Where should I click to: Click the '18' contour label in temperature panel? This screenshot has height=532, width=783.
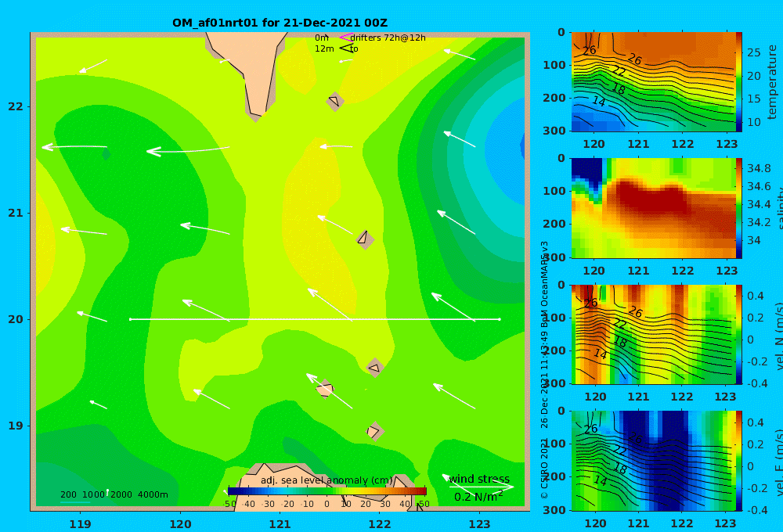pyautogui.click(x=619, y=89)
